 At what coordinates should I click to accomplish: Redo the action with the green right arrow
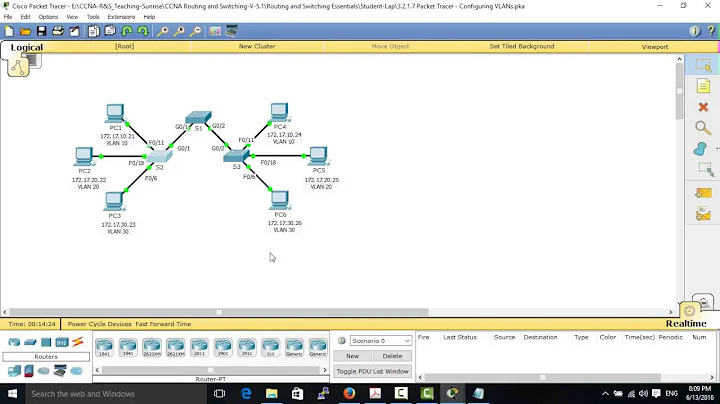[143, 31]
